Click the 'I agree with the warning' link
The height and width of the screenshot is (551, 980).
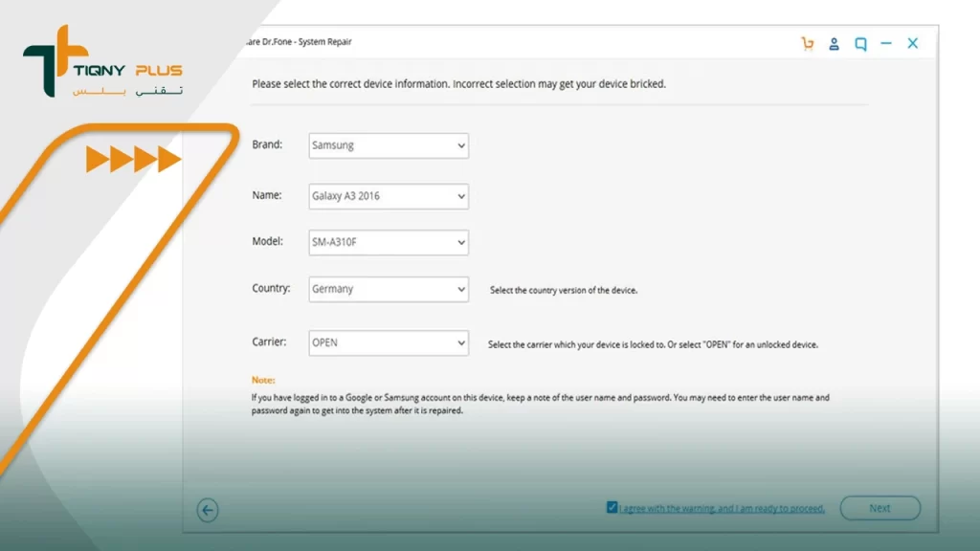(x=722, y=509)
